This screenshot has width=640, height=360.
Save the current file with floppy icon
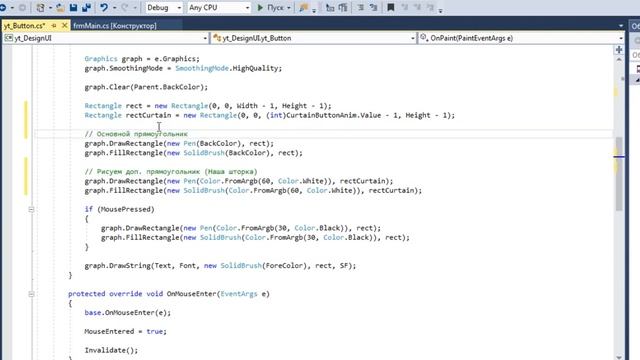click(x=73, y=7)
